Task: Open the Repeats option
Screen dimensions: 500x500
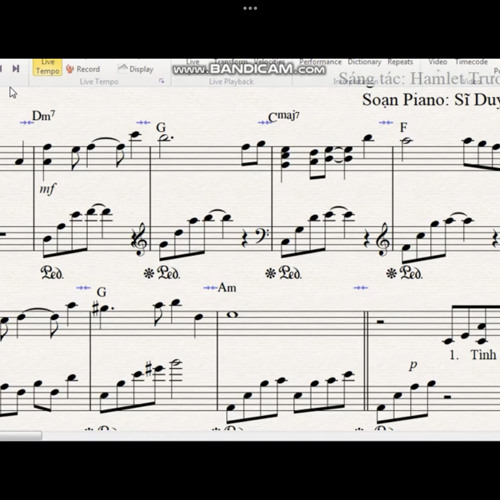Action: pyautogui.click(x=400, y=62)
